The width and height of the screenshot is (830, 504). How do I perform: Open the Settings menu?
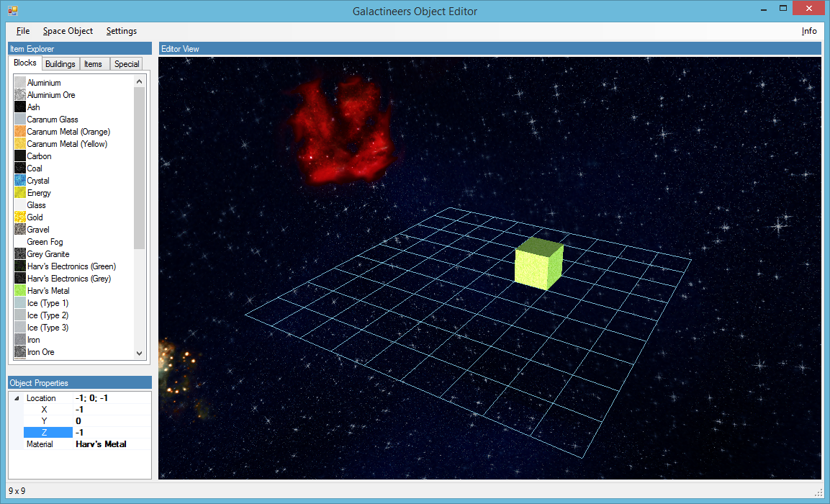tap(121, 31)
